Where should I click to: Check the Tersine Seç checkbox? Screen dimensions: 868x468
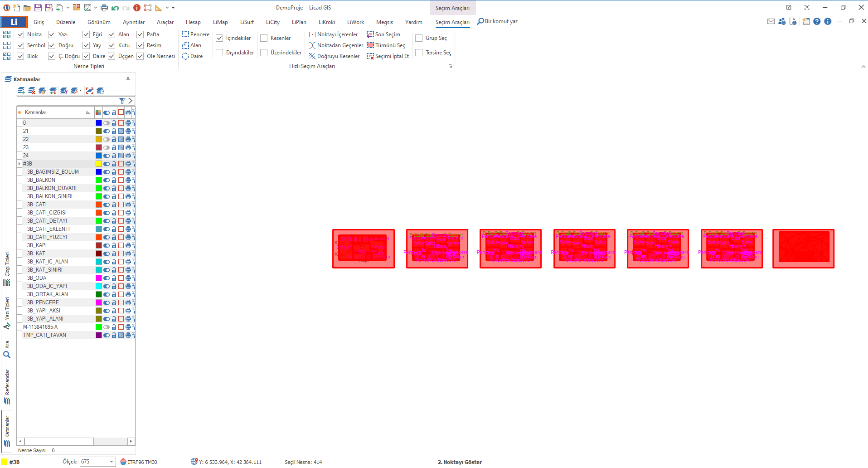[419, 53]
